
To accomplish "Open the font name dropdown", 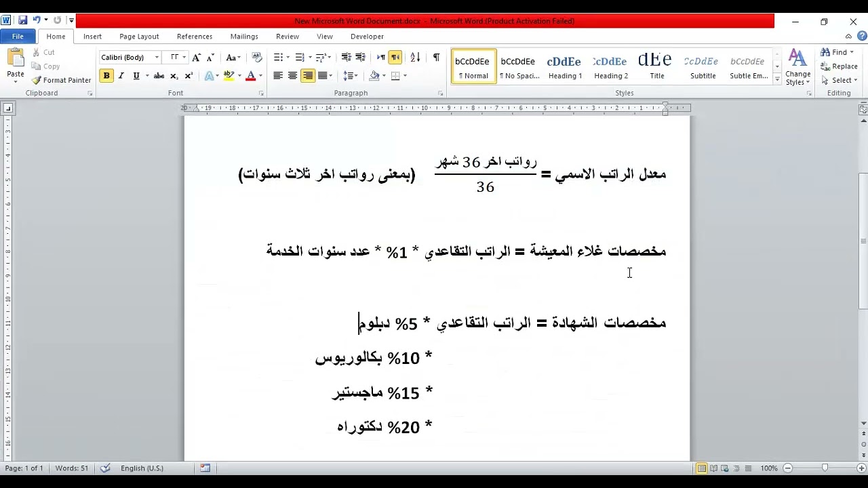I will 157,58.
